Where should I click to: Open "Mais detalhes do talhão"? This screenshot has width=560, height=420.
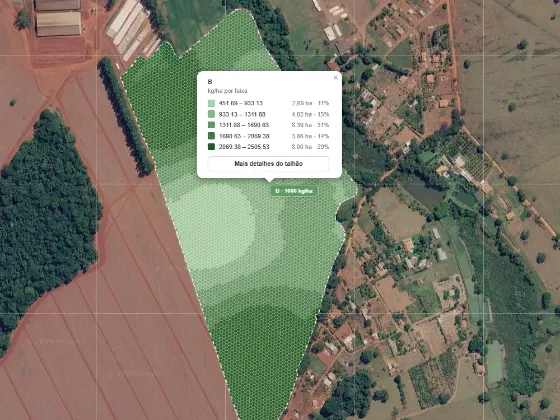click(268, 164)
